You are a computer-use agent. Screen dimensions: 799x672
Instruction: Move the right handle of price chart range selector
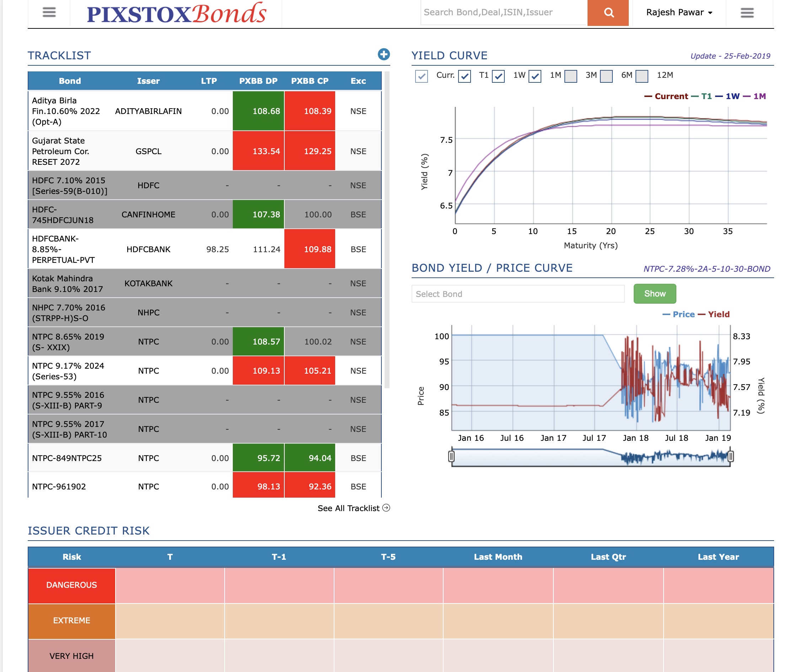pos(730,456)
